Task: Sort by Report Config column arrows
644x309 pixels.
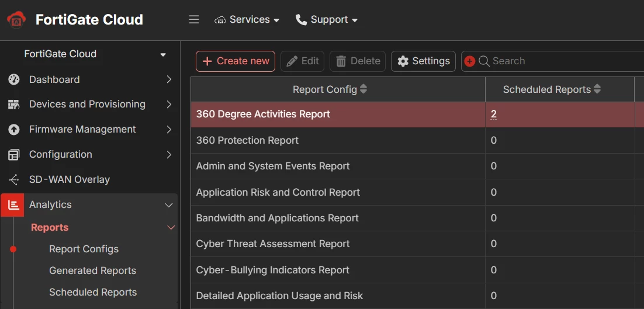Action: point(363,89)
